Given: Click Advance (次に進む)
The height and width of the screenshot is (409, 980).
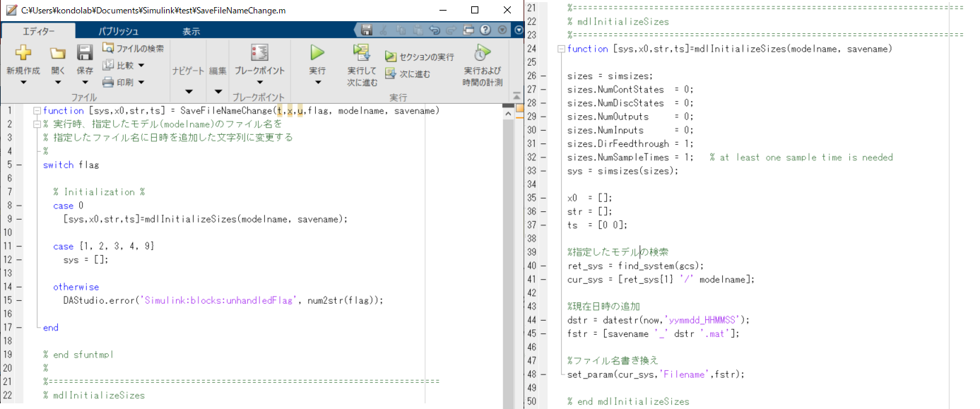Looking at the screenshot, I should coord(407,73).
